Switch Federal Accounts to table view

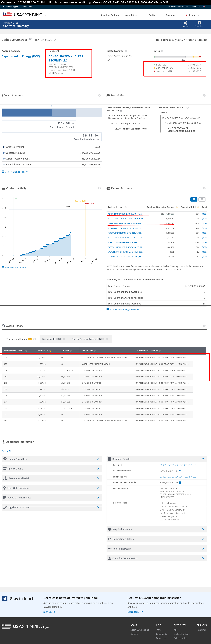[194, 199]
